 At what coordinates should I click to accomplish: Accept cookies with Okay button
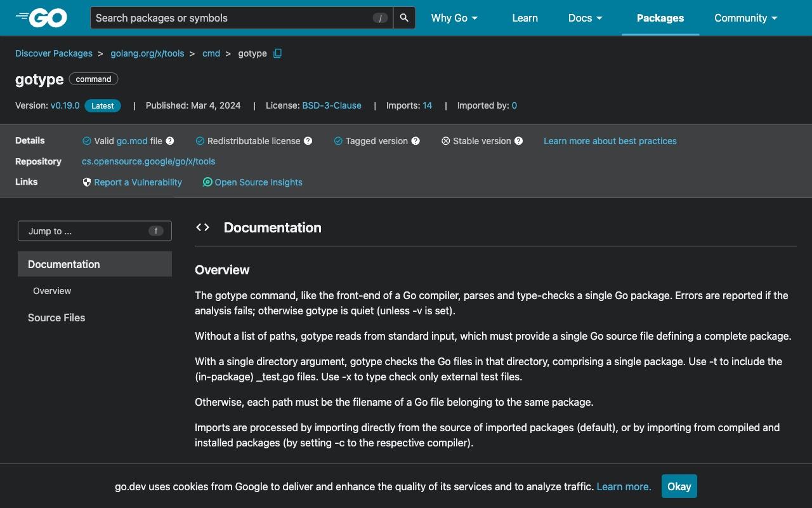point(679,486)
